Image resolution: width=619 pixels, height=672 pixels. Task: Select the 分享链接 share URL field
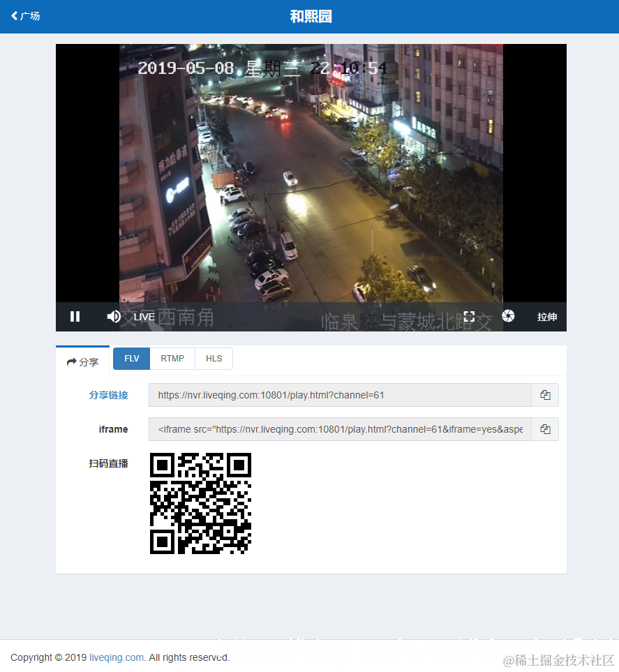[x=340, y=395]
